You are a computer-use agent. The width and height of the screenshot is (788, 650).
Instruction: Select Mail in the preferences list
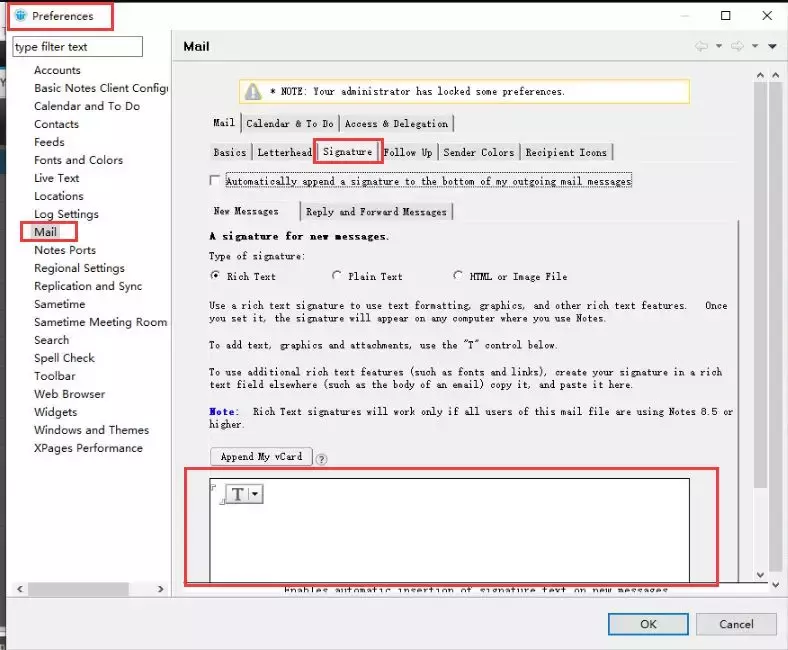point(45,232)
